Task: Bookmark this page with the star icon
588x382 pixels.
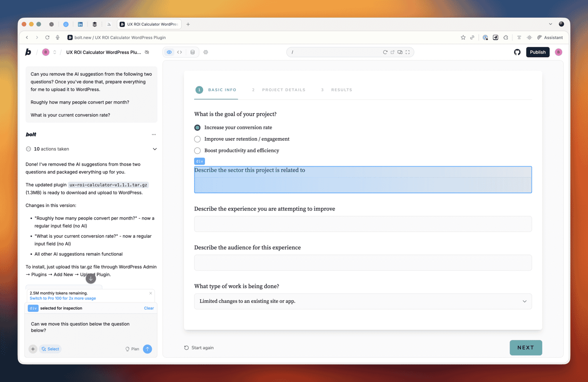Action: [x=463, y=38]
